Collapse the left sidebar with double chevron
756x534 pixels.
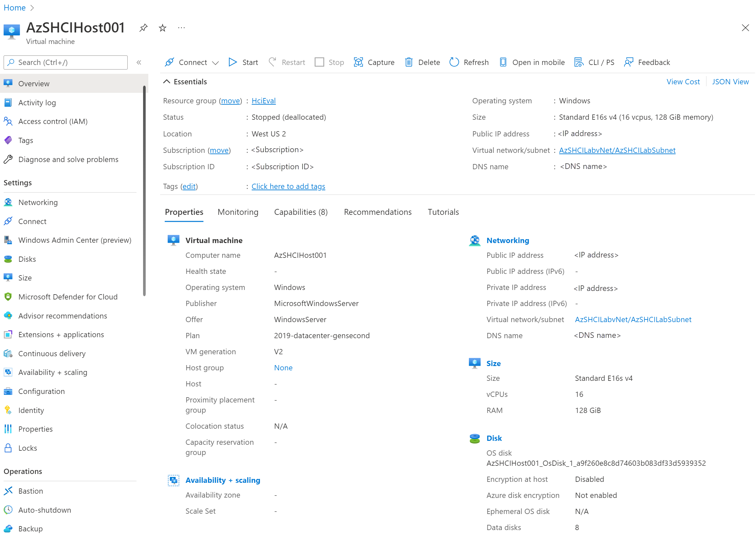pos(139,62)
